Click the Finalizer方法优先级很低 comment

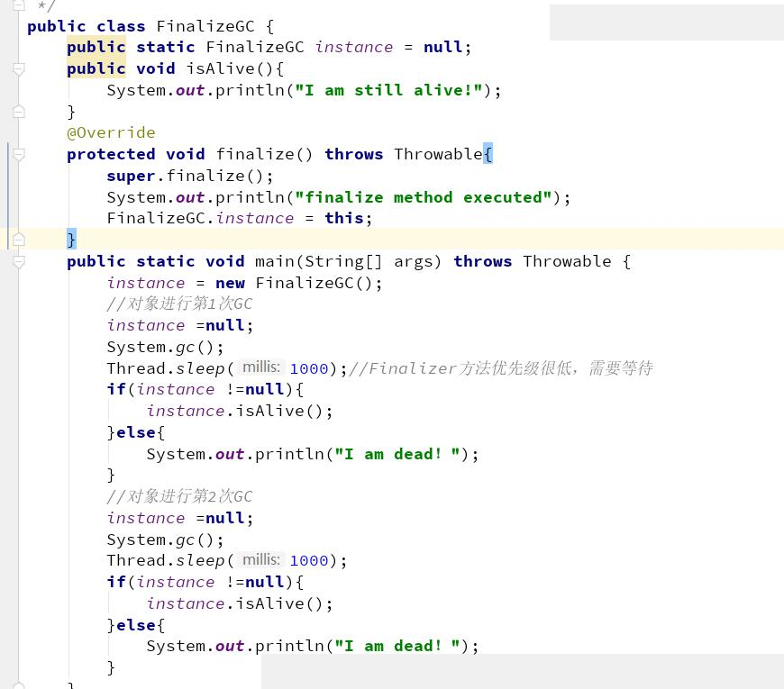(x=501, y=368)
